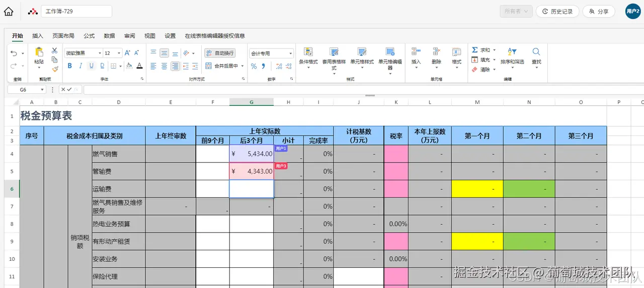Switch to the 视图 (View) tab
Image resolution: width=644 pixels, height=288 pixels.
(150, 36)
